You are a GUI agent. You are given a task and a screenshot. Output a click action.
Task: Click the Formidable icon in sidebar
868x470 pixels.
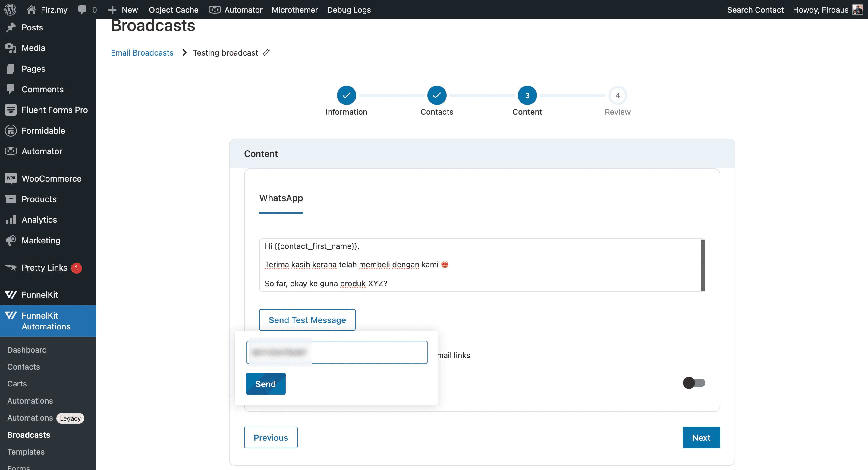pyautogui.click(x=11, y=131)
